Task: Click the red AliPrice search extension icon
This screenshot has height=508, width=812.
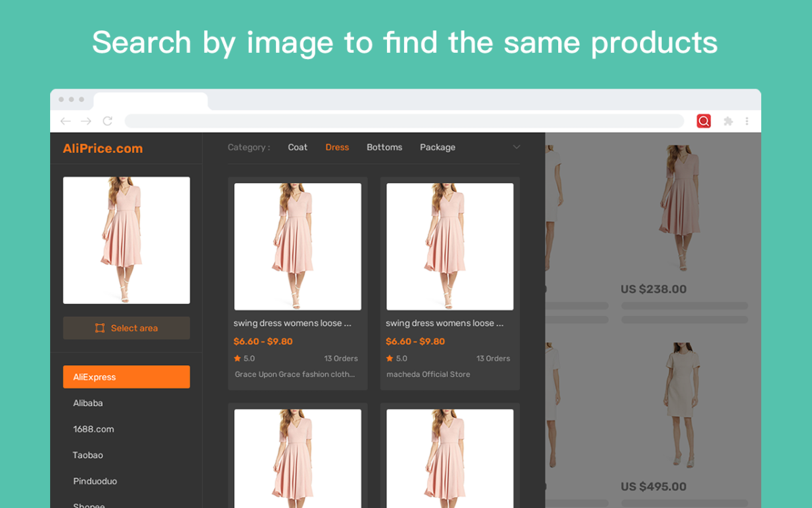Action: pos(704,121)
